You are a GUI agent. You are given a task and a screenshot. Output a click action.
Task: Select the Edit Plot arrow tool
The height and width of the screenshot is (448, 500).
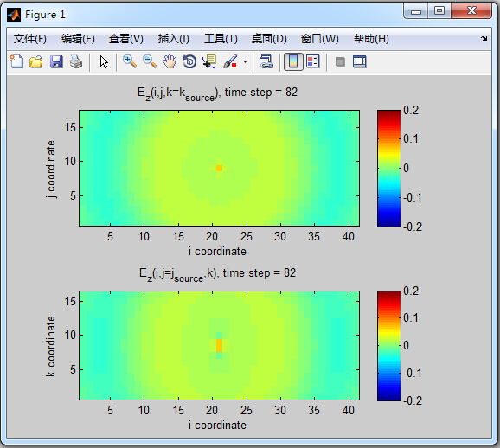pyautogui.click(x=104, y=61)
